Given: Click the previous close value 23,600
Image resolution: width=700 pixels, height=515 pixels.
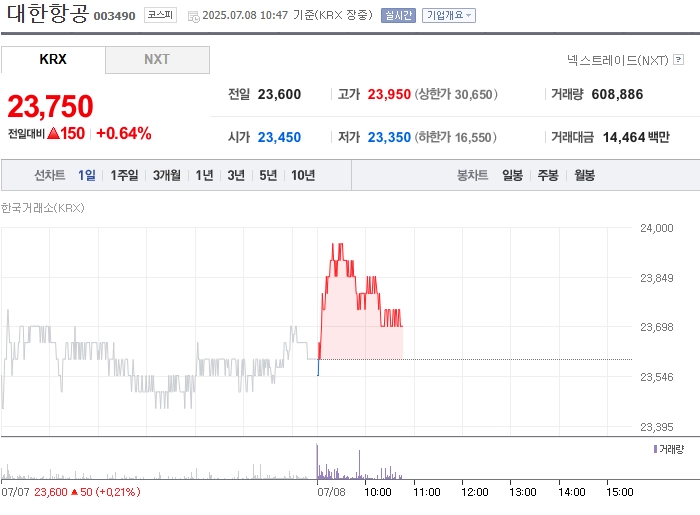Looking at the screenshot, I should [x=279, y=94].
